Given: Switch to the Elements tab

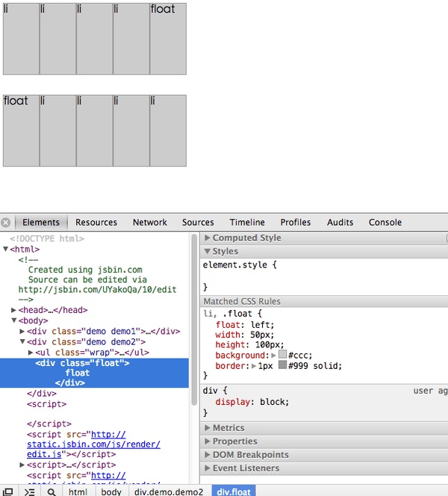Looking at the screenshot, I should [41, 223].
